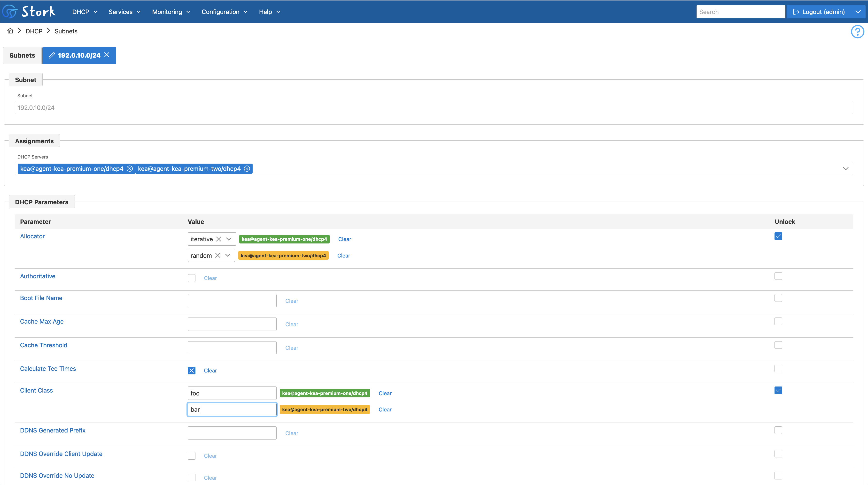Open the iterative allocator dropdown
This screenshot has width=868, height=485.
click(x=229, y=239)
